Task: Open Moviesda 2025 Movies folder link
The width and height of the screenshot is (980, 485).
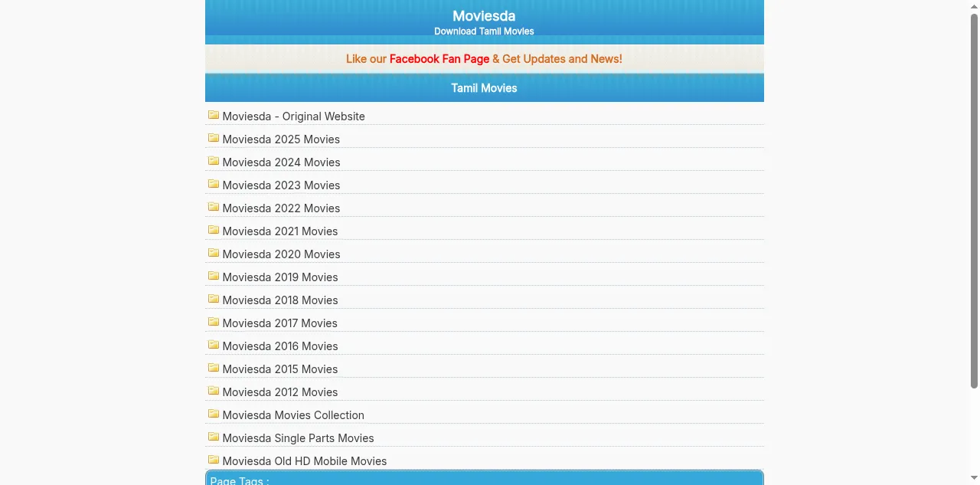Action: coord(281,139)
